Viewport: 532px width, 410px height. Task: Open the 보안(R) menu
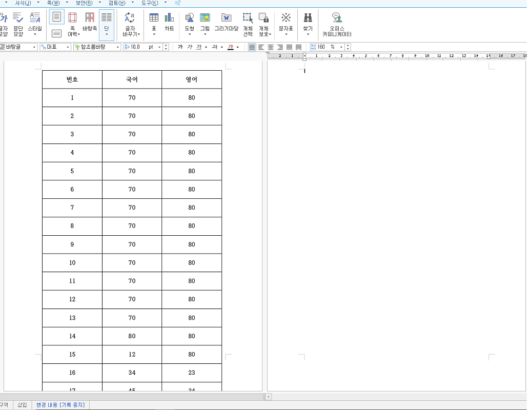click(84, 3)
